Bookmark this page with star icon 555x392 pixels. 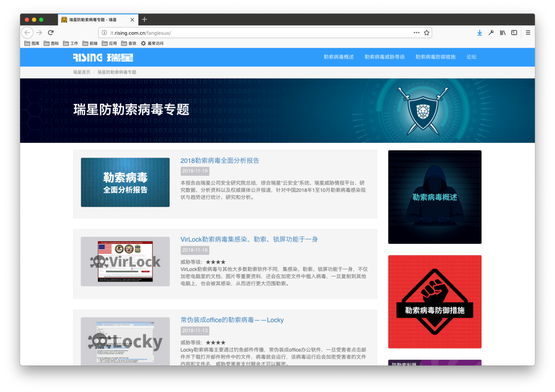[x=427, y=33]
